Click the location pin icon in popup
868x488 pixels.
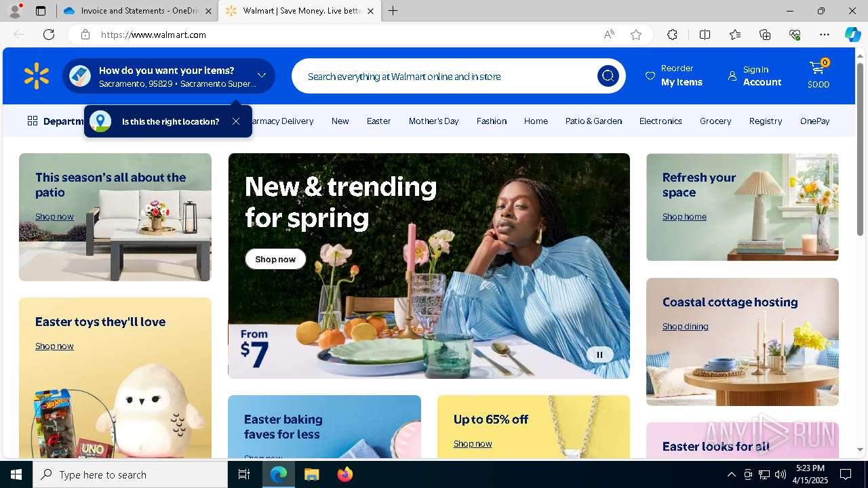click(100, 121)
